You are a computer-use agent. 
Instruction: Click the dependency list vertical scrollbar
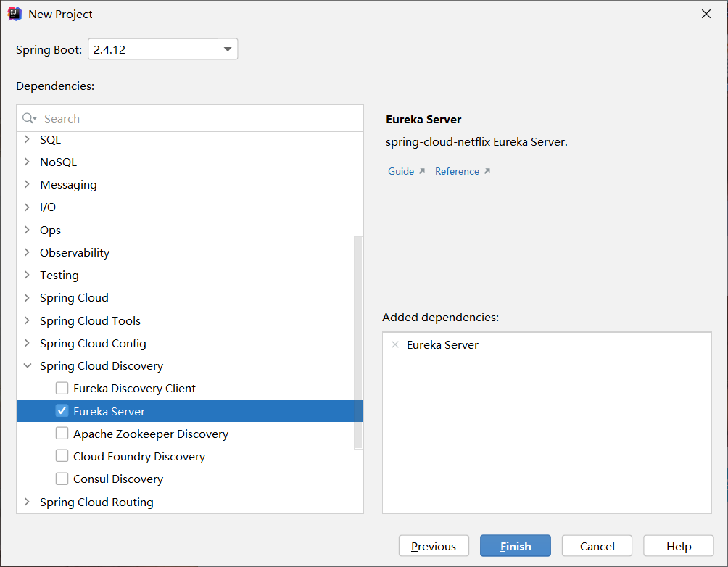(358, 343)
